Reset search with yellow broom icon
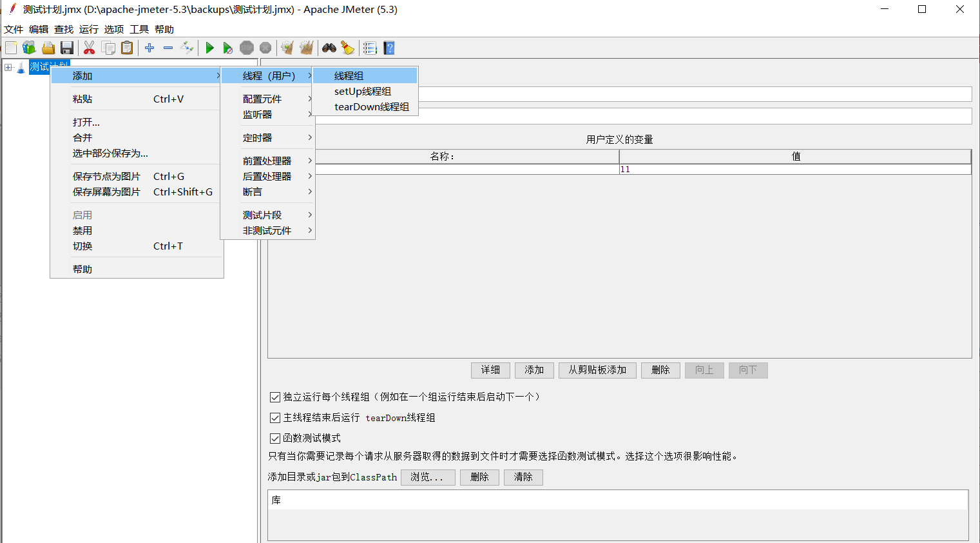980x543 pixels. 348,48
